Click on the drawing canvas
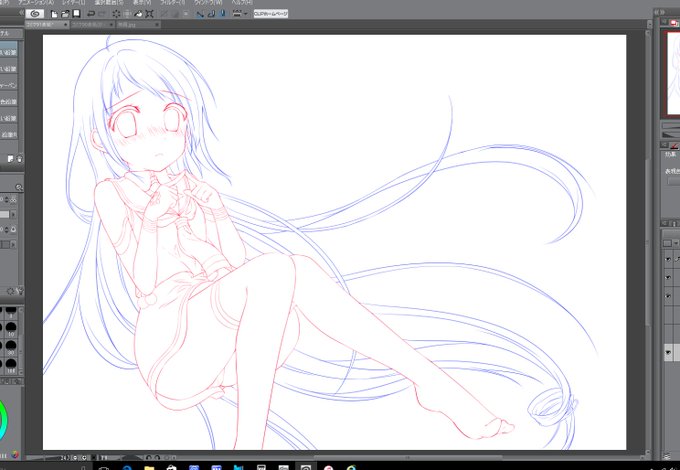Screen dimensions: 680x470 334,242
